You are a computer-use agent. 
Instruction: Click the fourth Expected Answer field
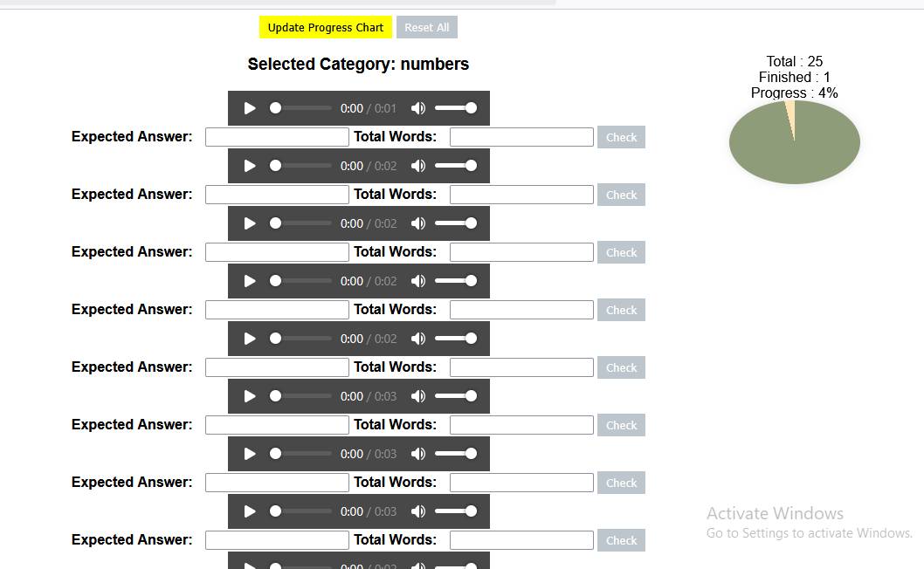pos(277,310)
